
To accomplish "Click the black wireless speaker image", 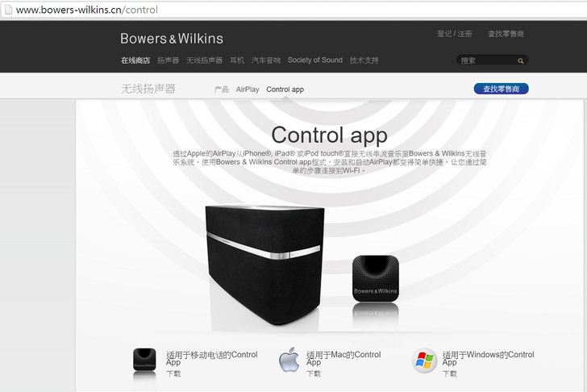I will click(265, 265).
